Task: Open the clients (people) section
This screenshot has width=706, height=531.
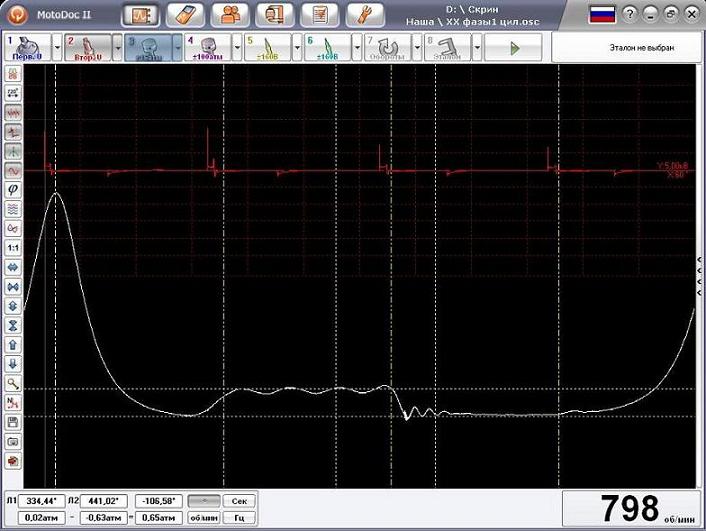Action: pyautogui.click(x=230, y=15)
